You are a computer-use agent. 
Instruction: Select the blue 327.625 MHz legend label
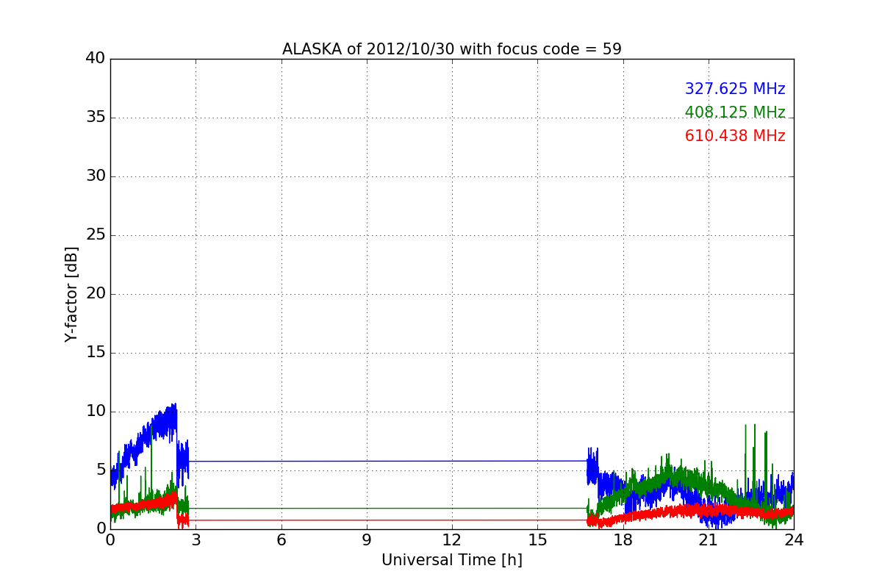(x=735, y=89)
